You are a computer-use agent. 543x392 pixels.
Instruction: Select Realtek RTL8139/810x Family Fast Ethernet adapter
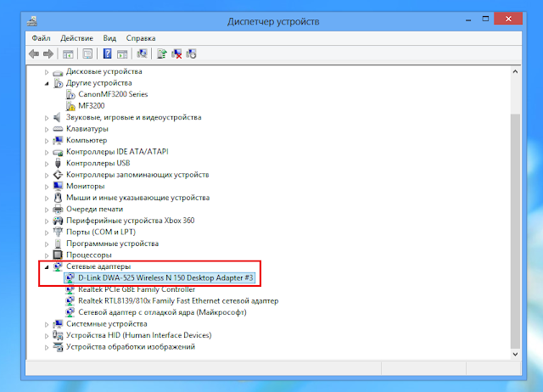[178, 300]
